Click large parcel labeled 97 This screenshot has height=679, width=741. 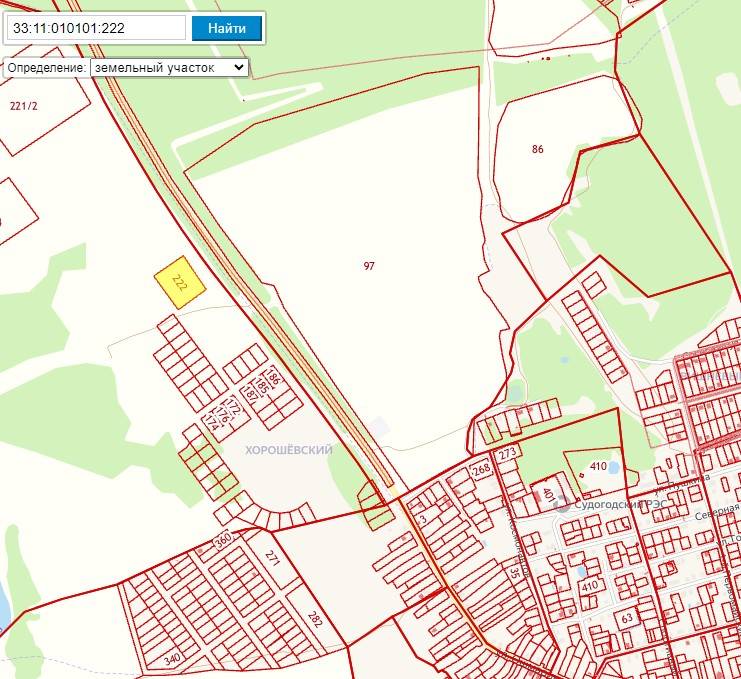pos(369,266)
